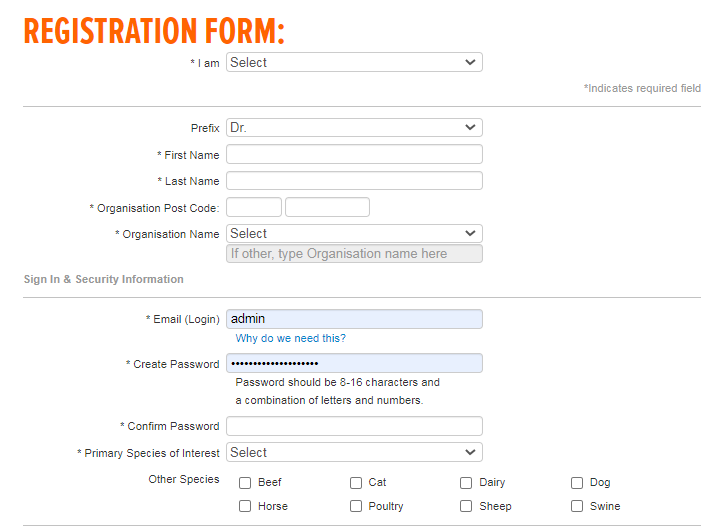705x529 pixels.
Task: Check the Beef species checkbox
Action: pyautogui.click(x=245, y=483)
